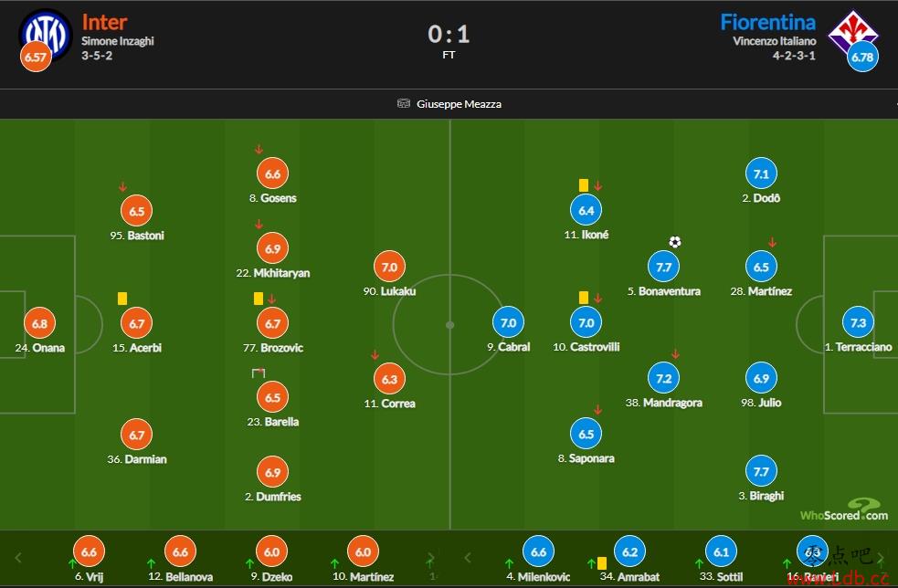Click the yellow card next to Amrabat
The image size is (898, 588).
(602, 563)
